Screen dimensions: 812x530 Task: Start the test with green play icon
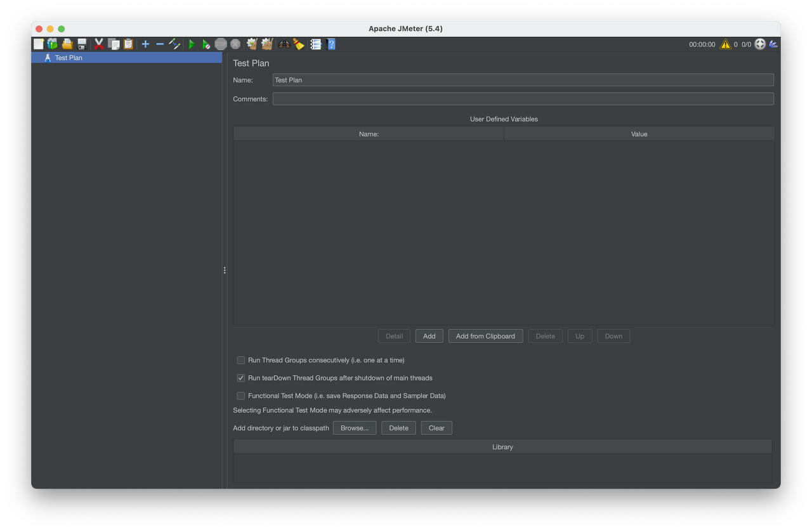(192, 44)
